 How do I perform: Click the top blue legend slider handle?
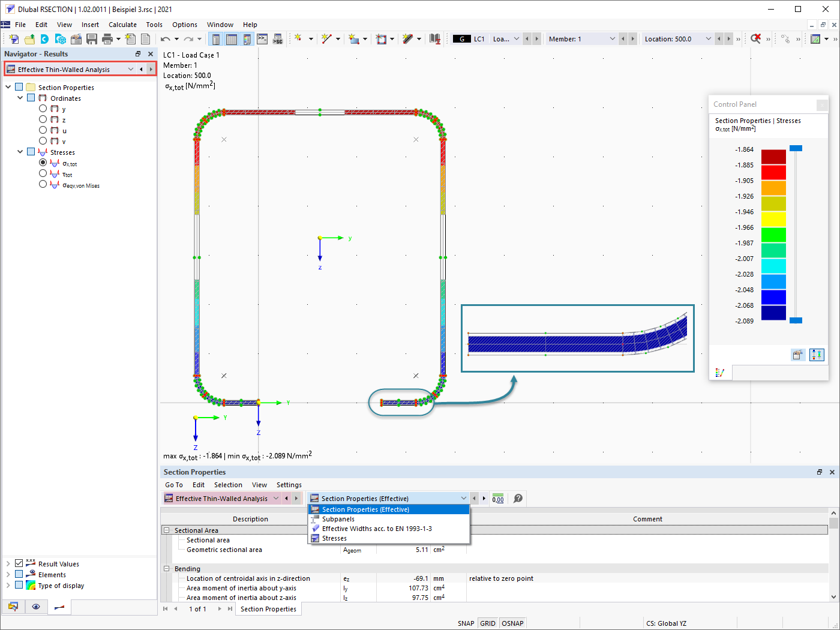pos(796,148)
